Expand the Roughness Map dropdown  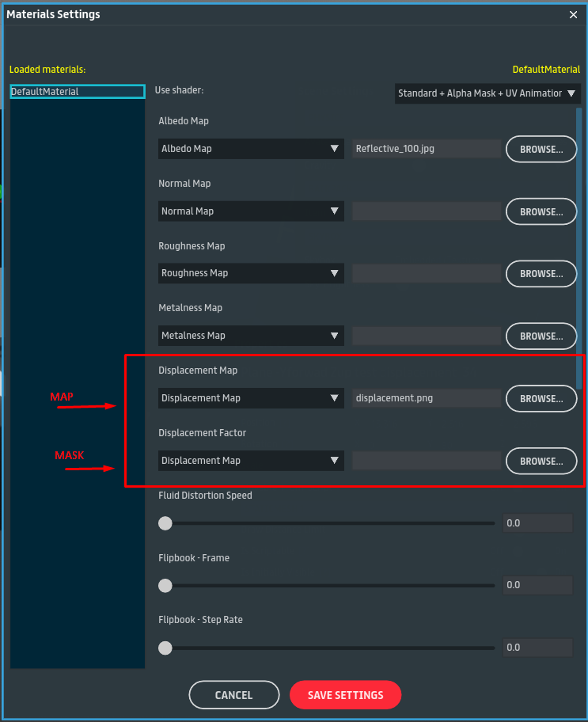click(250, 273)
